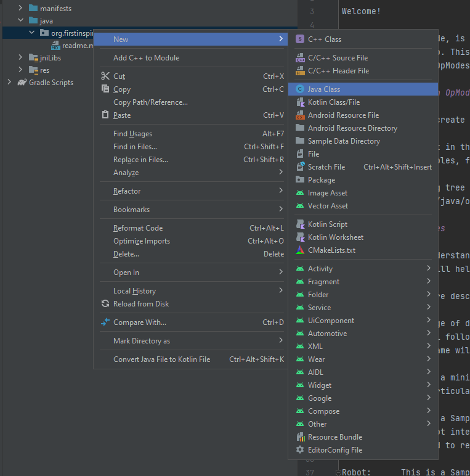Collapse the org.firstinspires package
This screenshot has width=470, height=476.
tap(31, 33)
